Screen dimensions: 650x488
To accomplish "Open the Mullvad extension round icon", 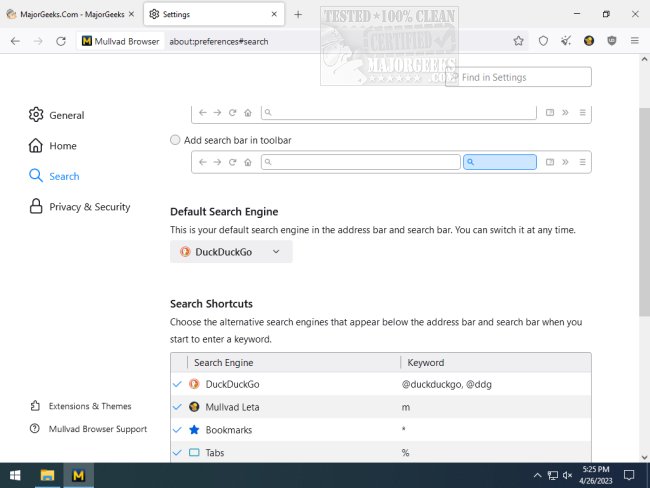I will pos(589,41).
